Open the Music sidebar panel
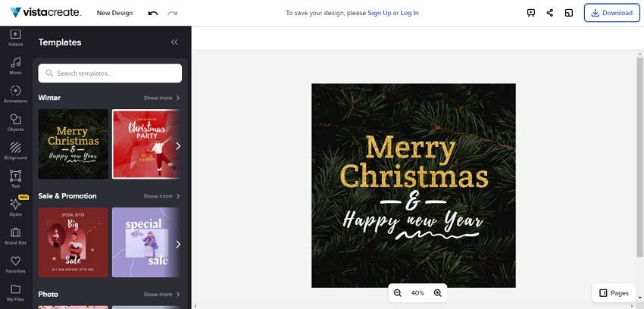644x309 pixels. [15, 66]
